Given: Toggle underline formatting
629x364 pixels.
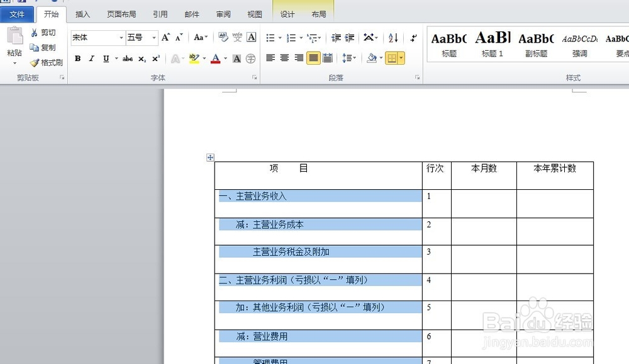Looking at the screenshot, I should tap(106, 58).
